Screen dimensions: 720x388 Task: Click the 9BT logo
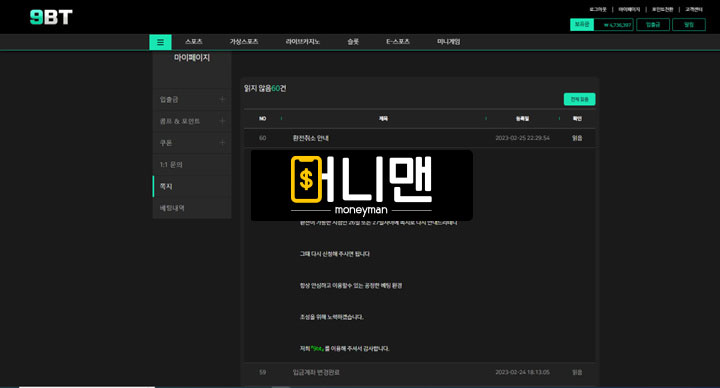click(51, 17)
